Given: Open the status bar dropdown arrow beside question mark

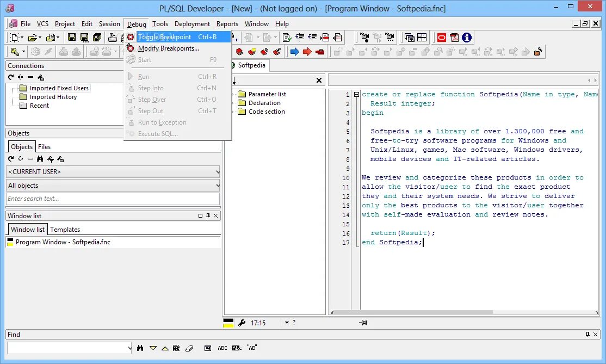Looking at the screenshot, I should [287, 323].
